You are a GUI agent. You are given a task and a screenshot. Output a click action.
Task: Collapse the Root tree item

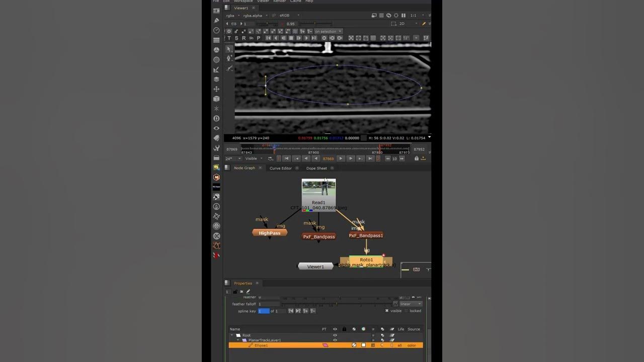click(232, 335)
